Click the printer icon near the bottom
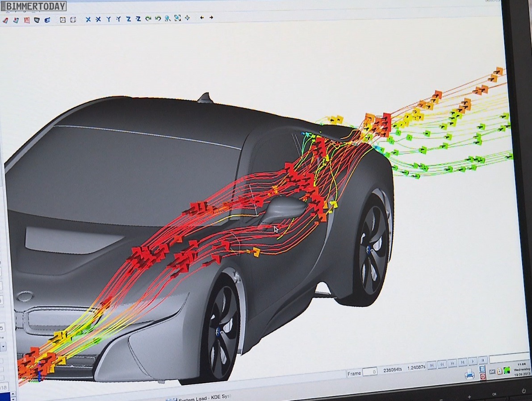This screenshot has height=401, width=532. tap(469, 374)
